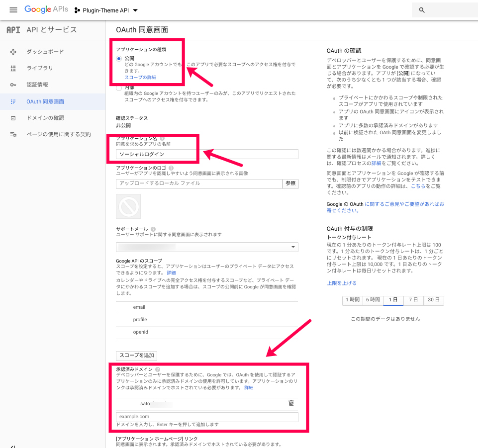Click the ライブラリ sidebar icon
The height and width of the screenshot is (448, 478).
click(13, 68)
